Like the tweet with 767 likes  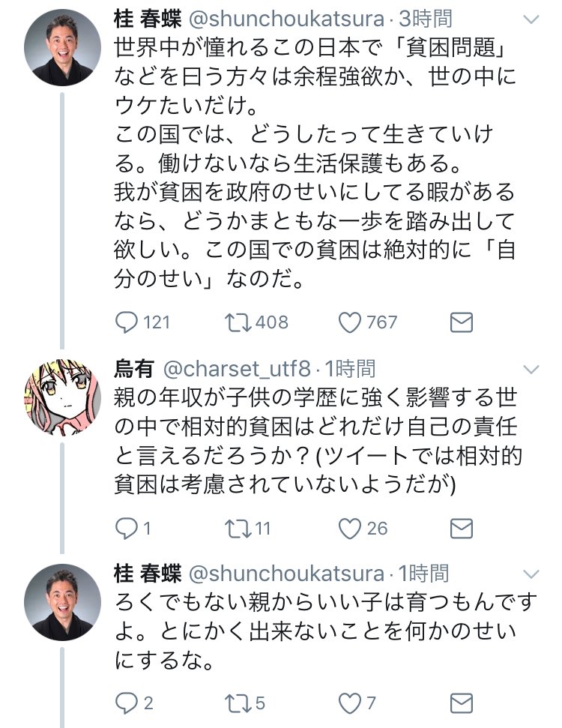coord(349,322)
